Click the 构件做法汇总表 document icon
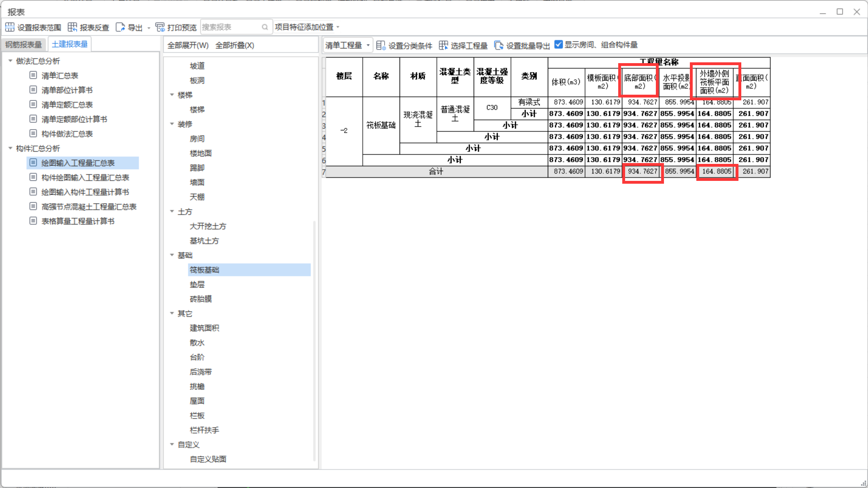The height and width of the screenshot is (488, 868). coord(33,134)
